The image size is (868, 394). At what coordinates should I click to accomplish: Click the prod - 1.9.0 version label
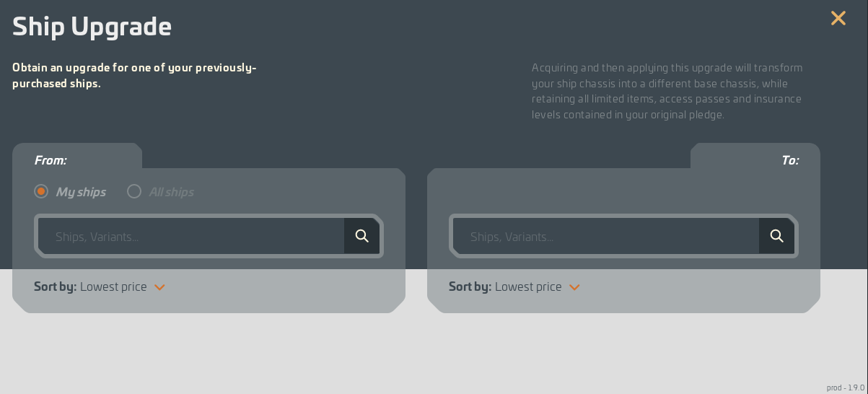pyautogui.click(x=845, y=388)
